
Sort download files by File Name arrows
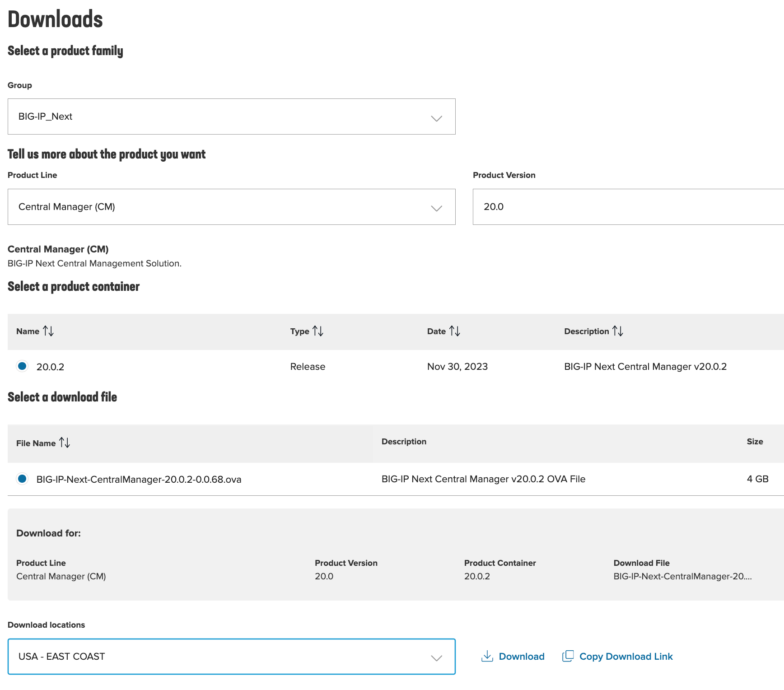65,443
